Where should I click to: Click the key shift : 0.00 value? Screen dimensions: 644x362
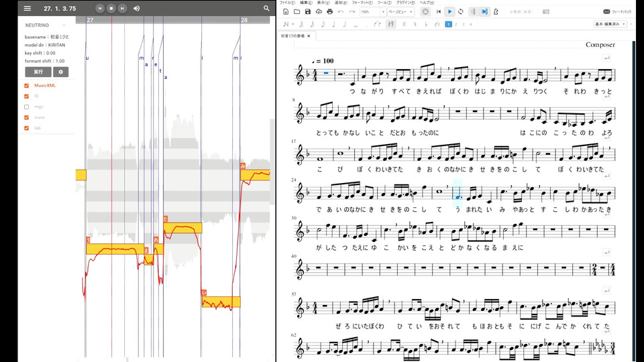coord(40,53)
